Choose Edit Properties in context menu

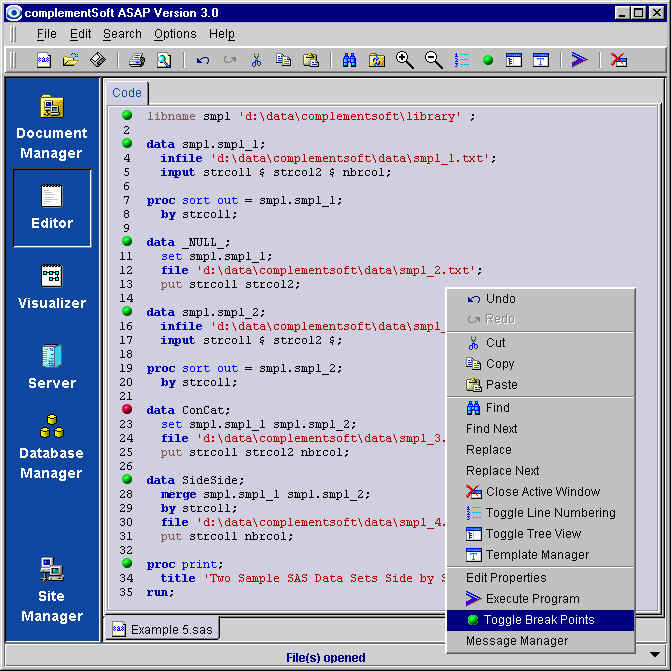pyautogui.click(x=540, y=578)
